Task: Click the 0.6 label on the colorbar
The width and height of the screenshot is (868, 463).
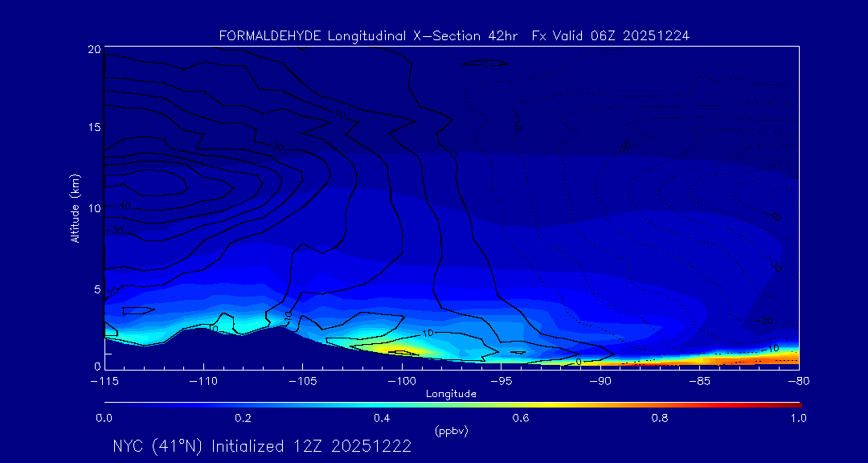Action: [521, 418]
